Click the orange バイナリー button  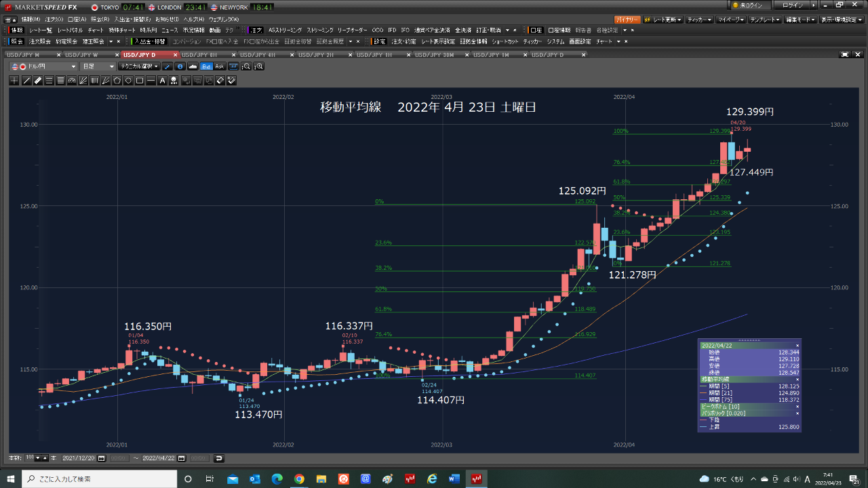(x=627, y=19)
